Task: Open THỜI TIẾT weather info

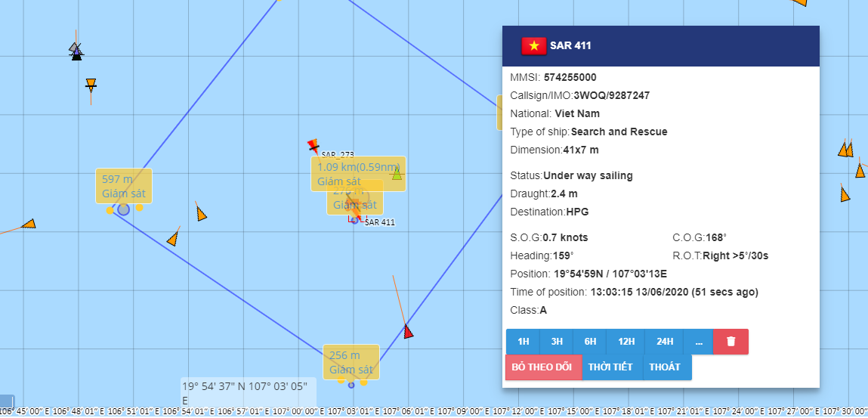Action: [x=612, y=367]
